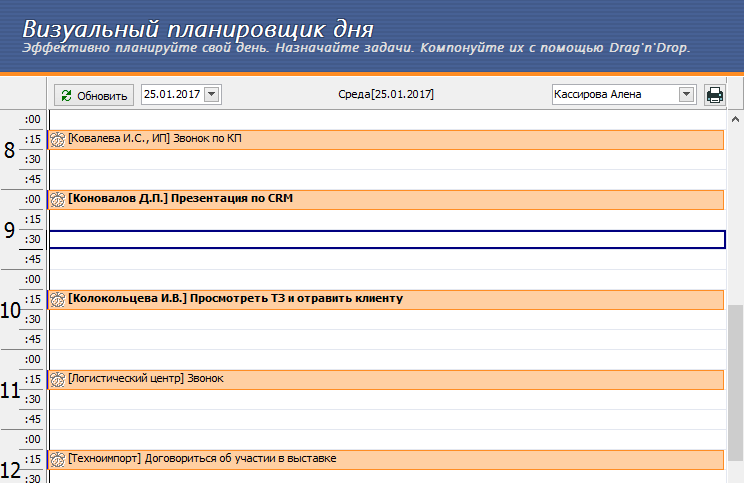Select the Презентация по CRM task

[x=232, y=199]
